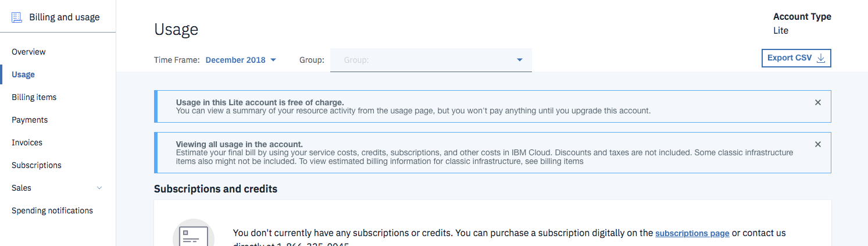Navigate to Payments section
The height and width of the screenshot is (246, 868).
(30, 120)
